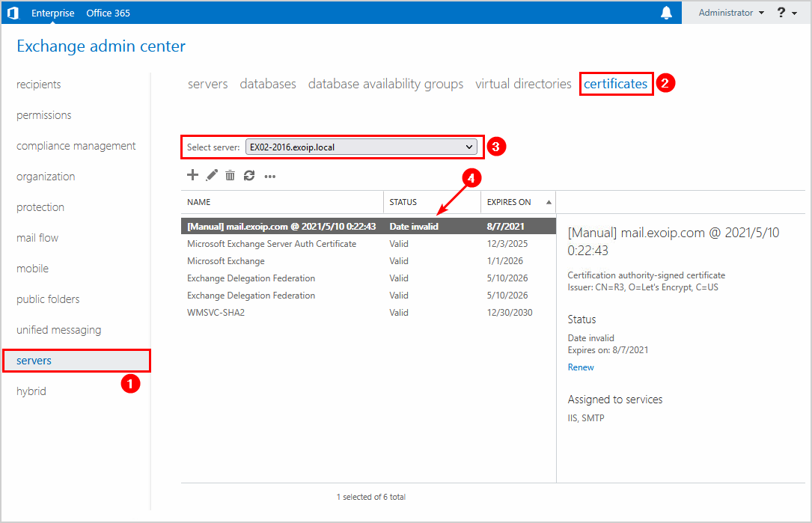Open the virtual directories tab

pyautogui.click(x=523, y=84)
